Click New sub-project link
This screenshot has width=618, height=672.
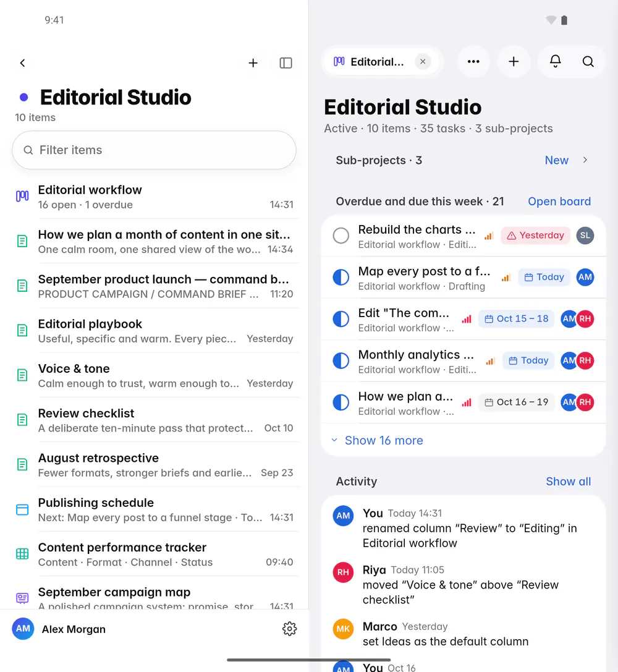point(556,160)
